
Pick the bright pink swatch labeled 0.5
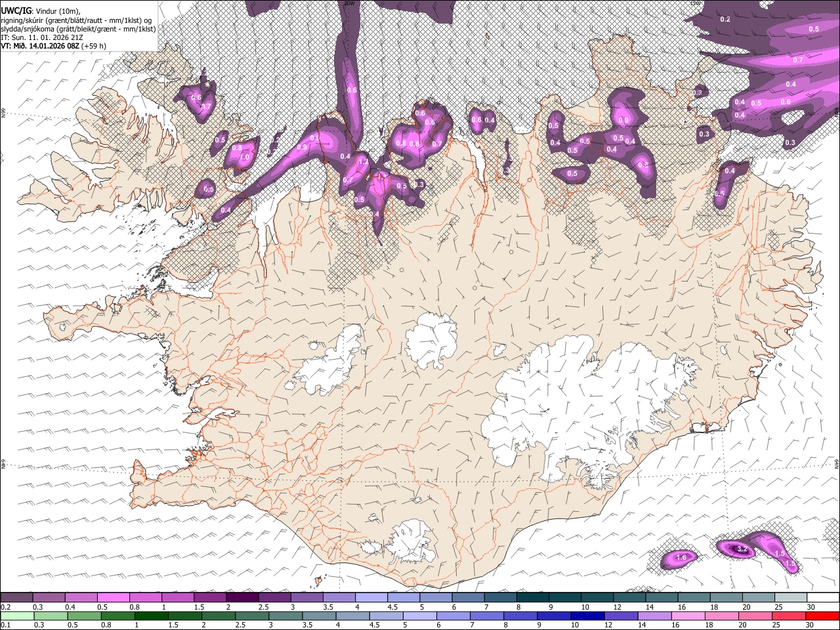[x=113, y=597]
